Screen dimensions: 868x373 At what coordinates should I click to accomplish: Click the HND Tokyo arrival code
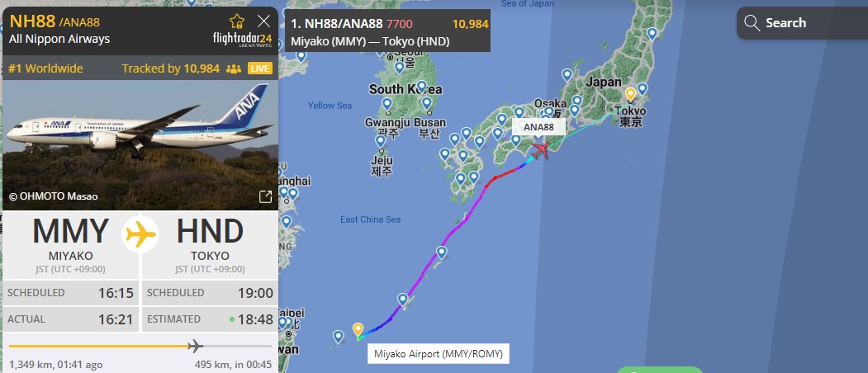[210, 231]
